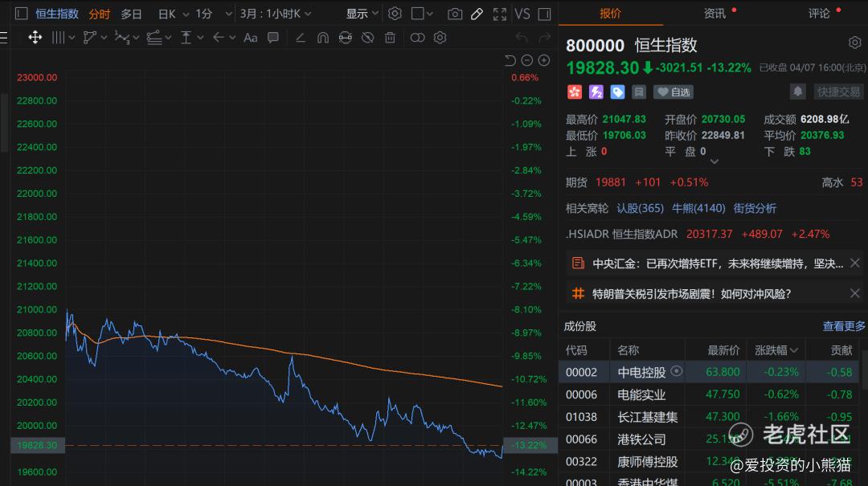The image size is (868, 486).
Task: Open the 街货分析 link
Action: (755, 208)
